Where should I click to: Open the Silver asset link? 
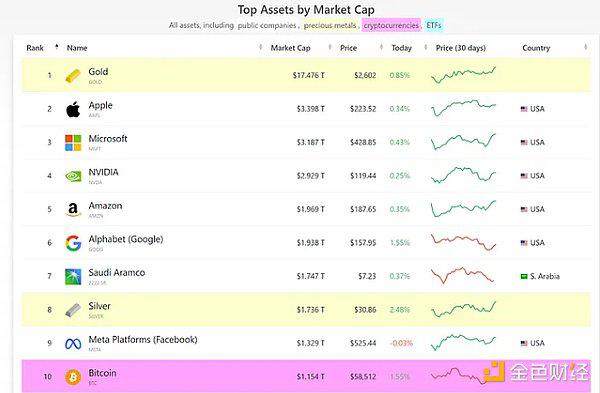[x=99, y=306]
